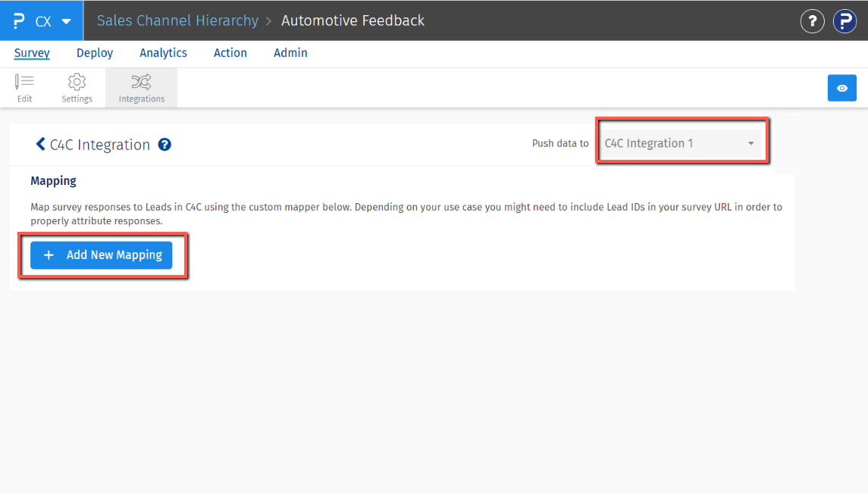The height and width of the screenshot is (494, 868).
Task: Expand the Push data to dropdown
Action: tap(680, 143)
